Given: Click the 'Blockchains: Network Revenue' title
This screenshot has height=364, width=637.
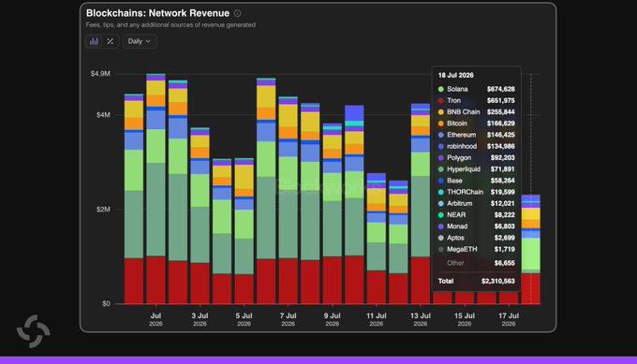Looking at the screenshot, I should coord(157,13).
